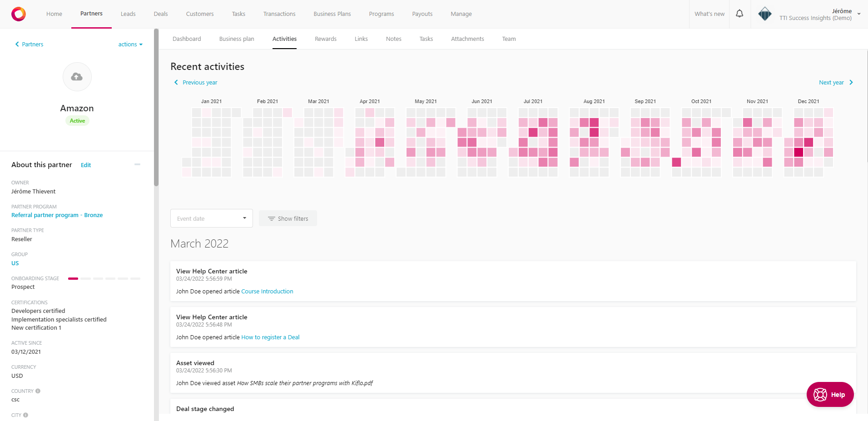Open the Payouts menu

pyautogui.click(x=422, y=14)
